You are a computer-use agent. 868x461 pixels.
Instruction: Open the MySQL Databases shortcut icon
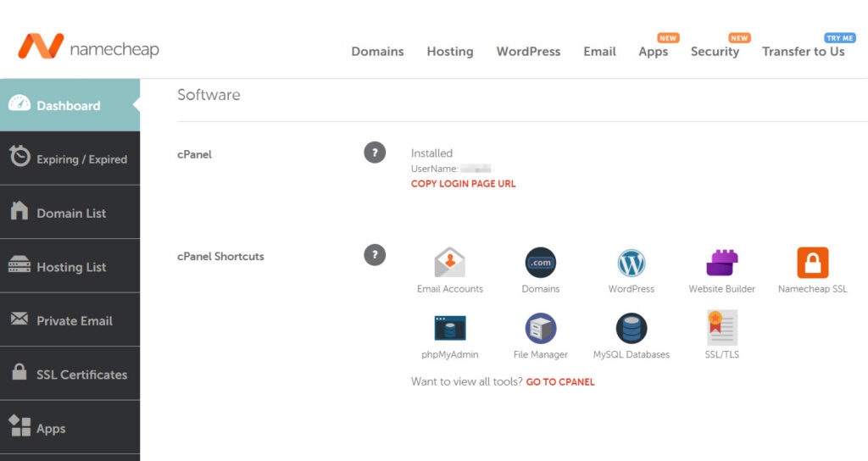tap(631, 328)
